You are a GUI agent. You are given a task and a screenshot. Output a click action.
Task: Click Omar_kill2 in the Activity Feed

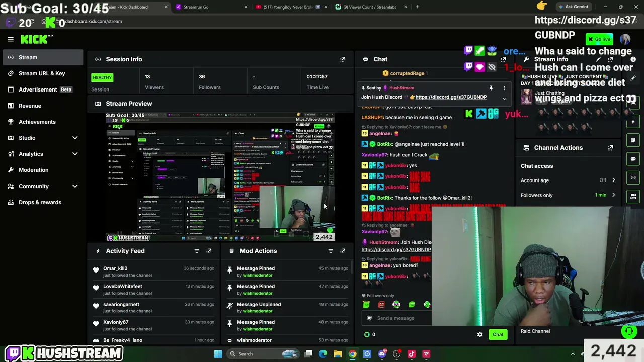(115, 268)
